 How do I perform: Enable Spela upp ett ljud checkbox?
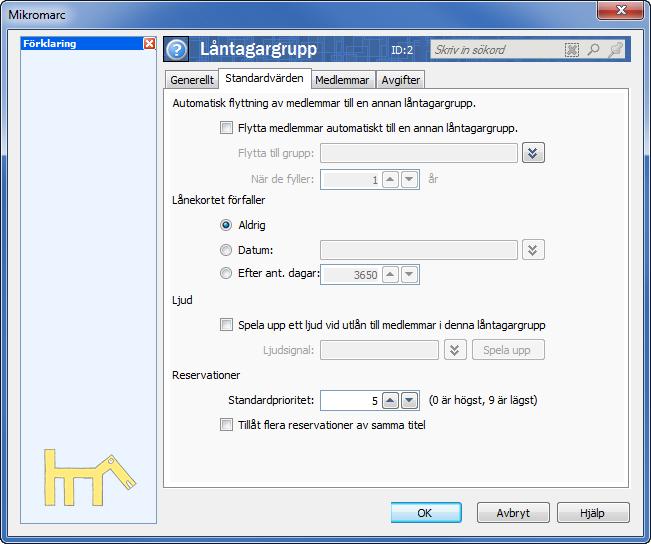pyautogui.click(x=226, y=324)
